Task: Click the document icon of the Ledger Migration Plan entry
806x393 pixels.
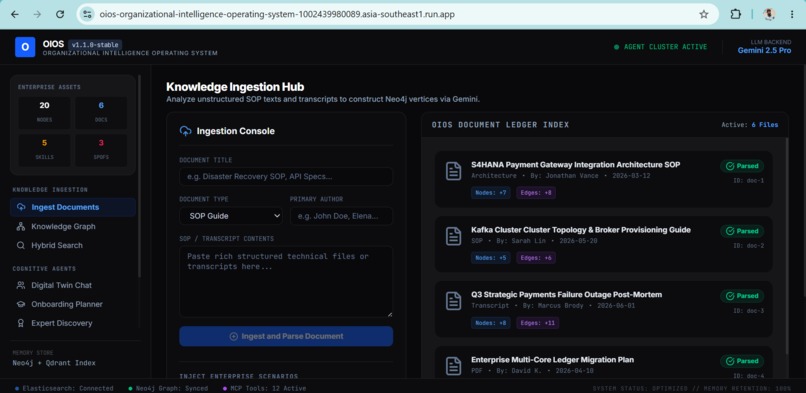Action: [453, 366]
